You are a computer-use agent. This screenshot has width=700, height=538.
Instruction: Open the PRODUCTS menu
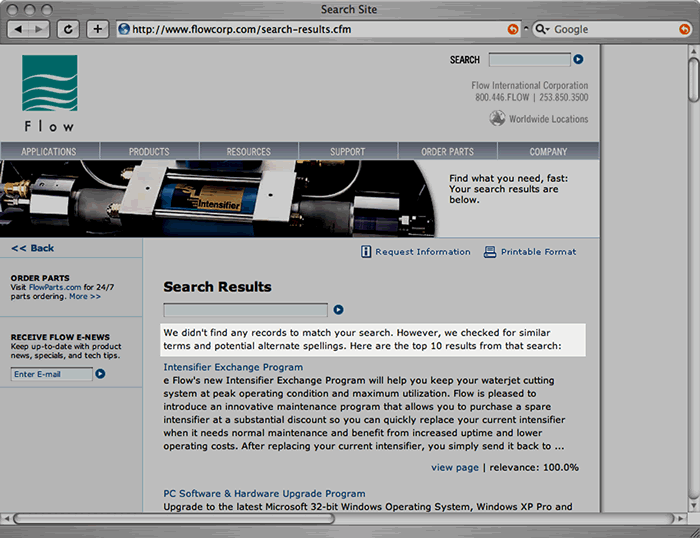tap(149, 152)
